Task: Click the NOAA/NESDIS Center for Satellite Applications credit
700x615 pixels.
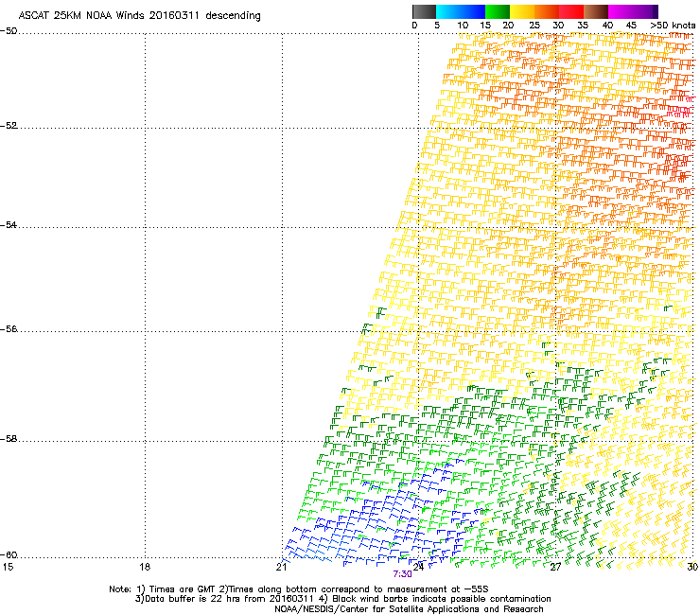Action: tap(409, 609)
